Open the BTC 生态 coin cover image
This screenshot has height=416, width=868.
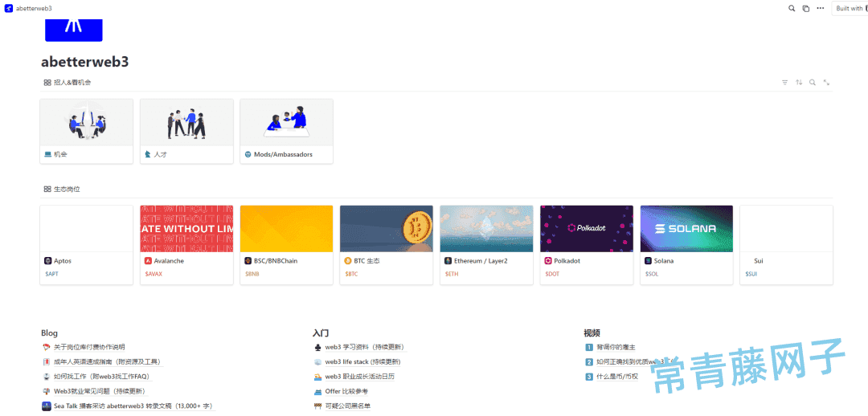pyautogui.click(x=387, y=228)
